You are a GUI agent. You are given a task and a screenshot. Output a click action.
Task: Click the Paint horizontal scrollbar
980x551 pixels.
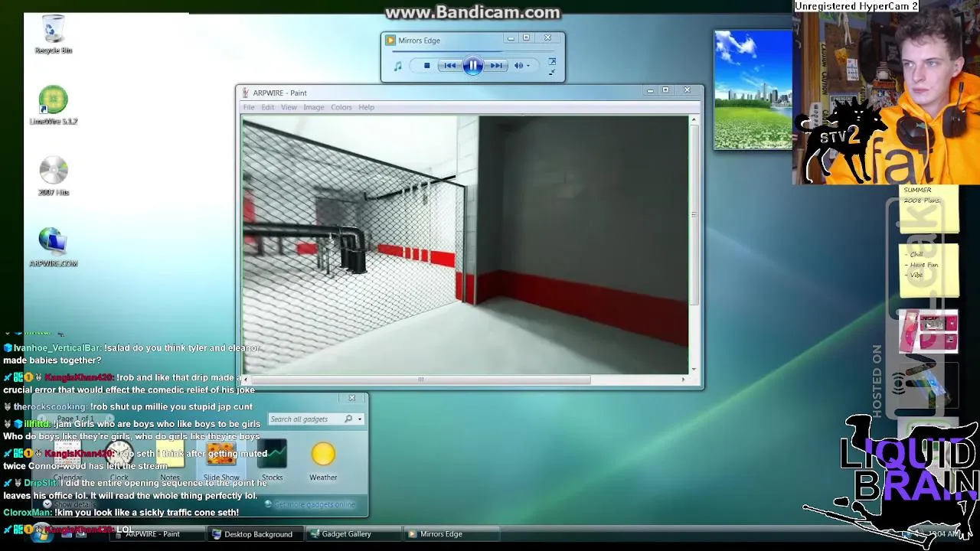pos(420,380)
